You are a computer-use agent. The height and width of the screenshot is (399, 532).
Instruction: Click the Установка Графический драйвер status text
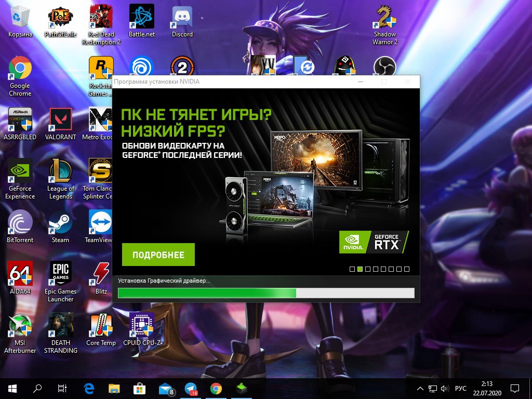point(164,281)
